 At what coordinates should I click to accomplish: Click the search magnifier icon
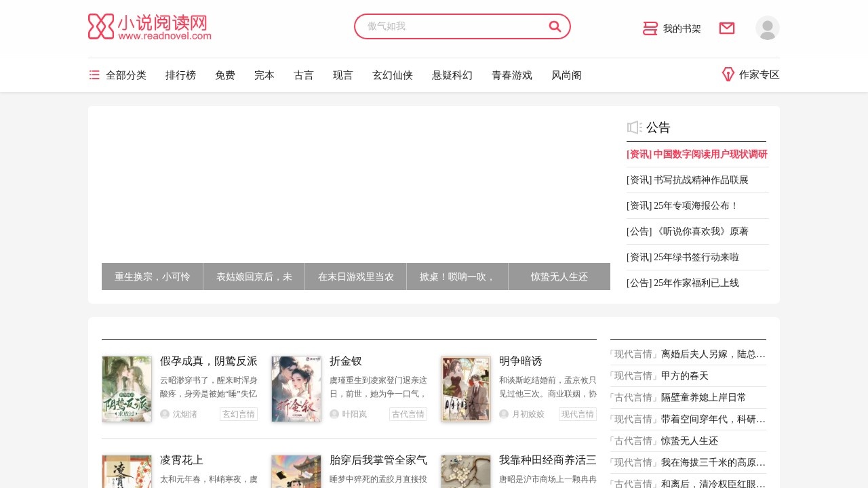click(555, 26)
